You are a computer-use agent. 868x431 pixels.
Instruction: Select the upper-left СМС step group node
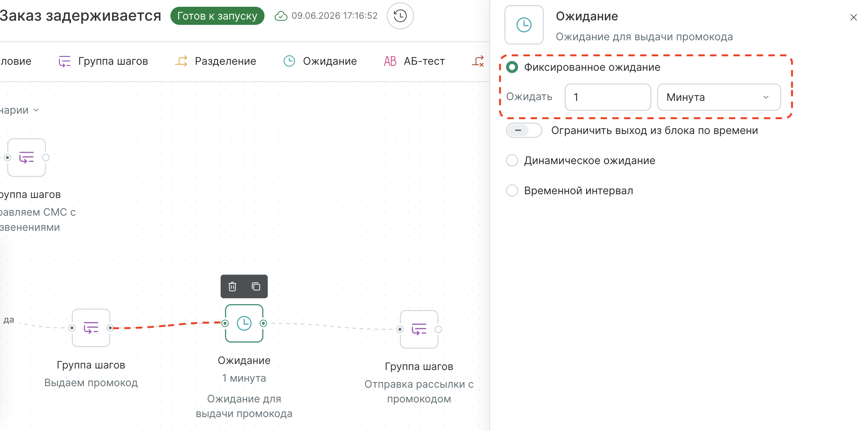tap(27, 157)
